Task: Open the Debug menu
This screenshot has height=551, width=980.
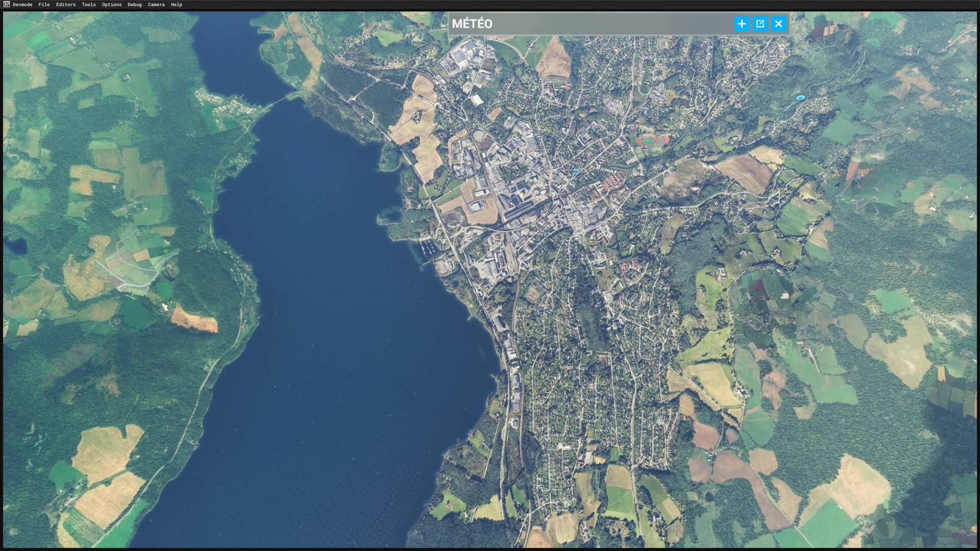Action: [135, 5]
